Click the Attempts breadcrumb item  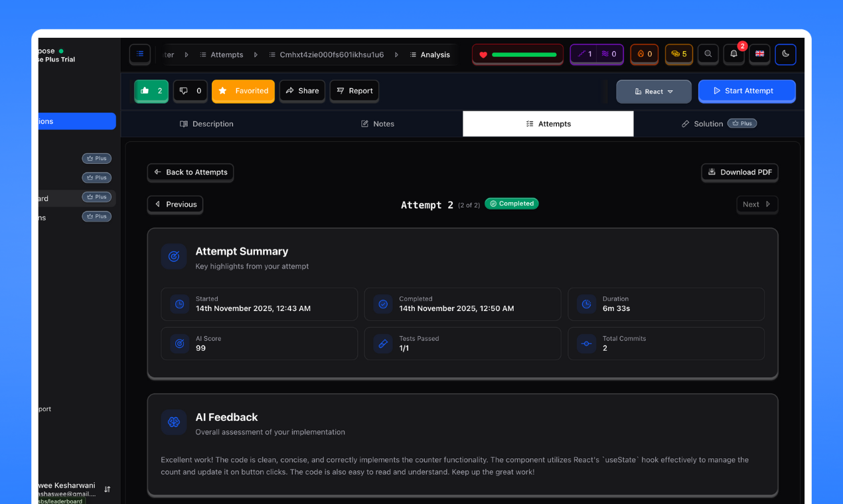(222, 55)
